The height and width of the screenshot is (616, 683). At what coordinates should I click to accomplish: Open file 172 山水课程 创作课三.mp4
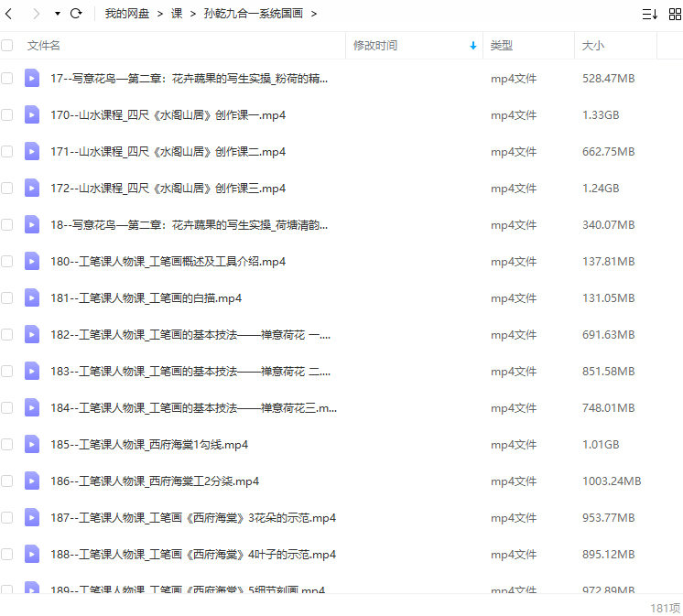pos(168,189)
